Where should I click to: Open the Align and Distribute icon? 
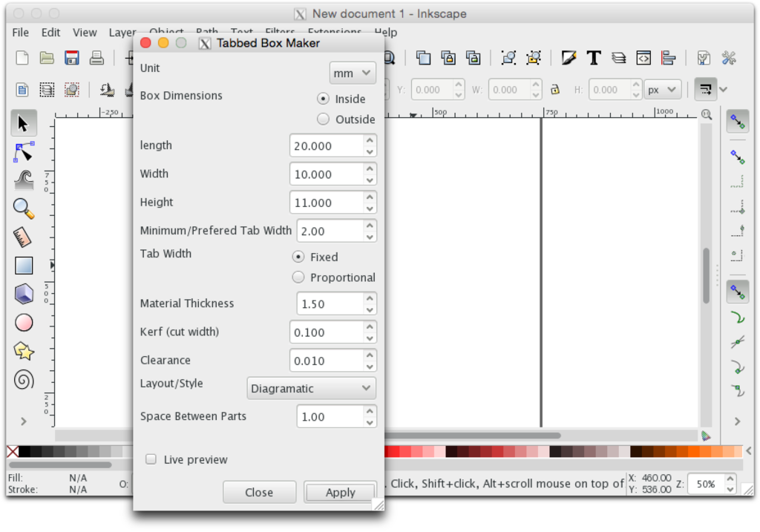click(x=669, y=58)
